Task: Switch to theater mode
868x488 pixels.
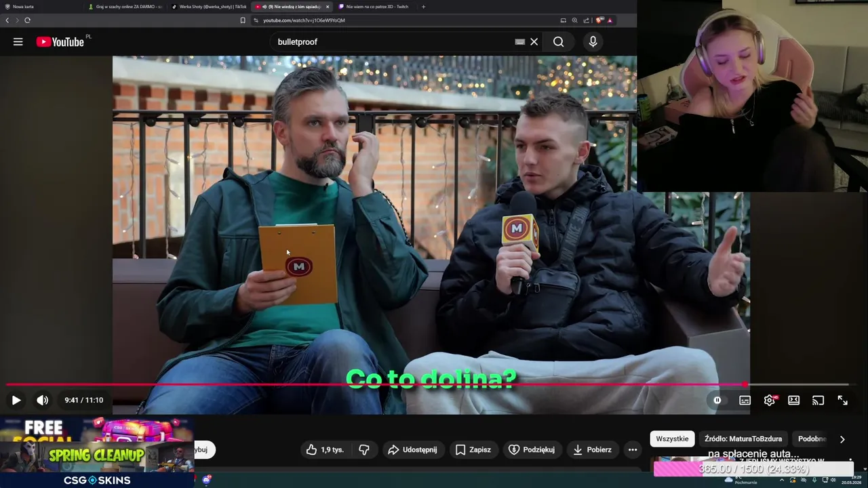Action: point(793,401)
